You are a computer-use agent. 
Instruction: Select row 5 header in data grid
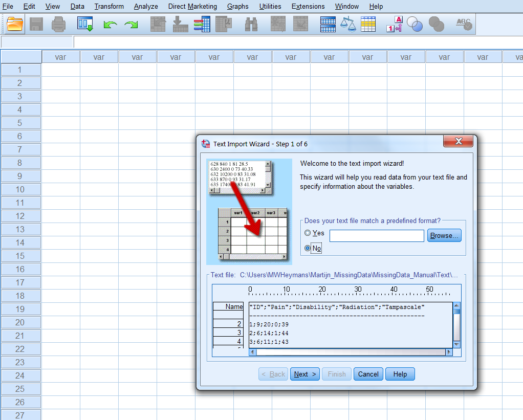(20, 123)
